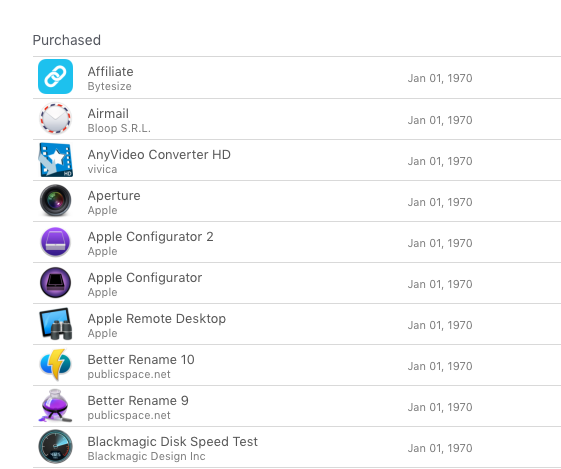
Task: Open the Affiliate app name link
Action: [x=111, y=72]
